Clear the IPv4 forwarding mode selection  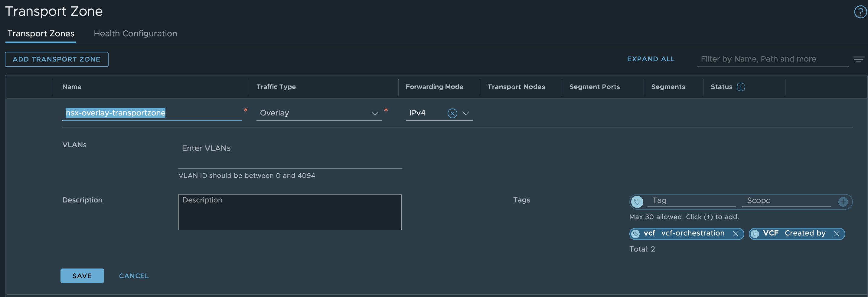452,113
